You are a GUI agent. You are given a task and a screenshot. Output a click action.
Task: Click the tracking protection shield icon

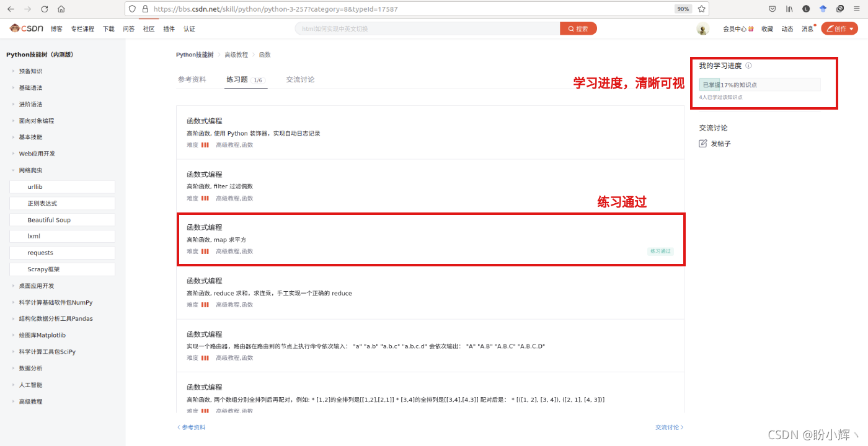(132, 9)
